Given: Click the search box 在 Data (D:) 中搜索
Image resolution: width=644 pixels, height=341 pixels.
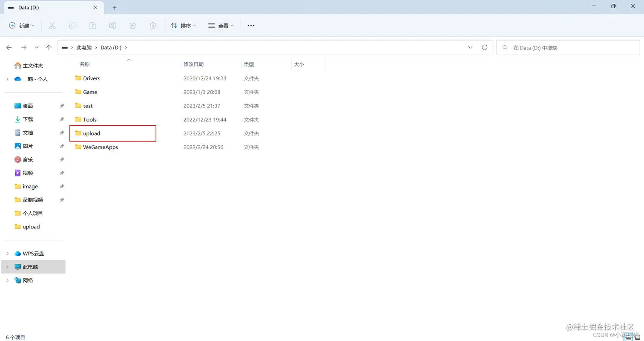Looking at the screenshot, I should (568, 48).
